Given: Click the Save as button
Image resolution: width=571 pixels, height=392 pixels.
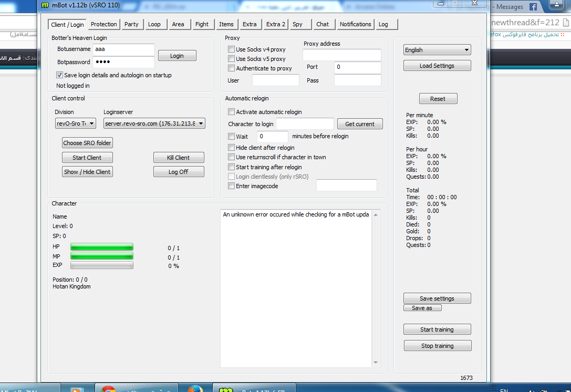Looking at the screenshot, I should coord(422,308).
